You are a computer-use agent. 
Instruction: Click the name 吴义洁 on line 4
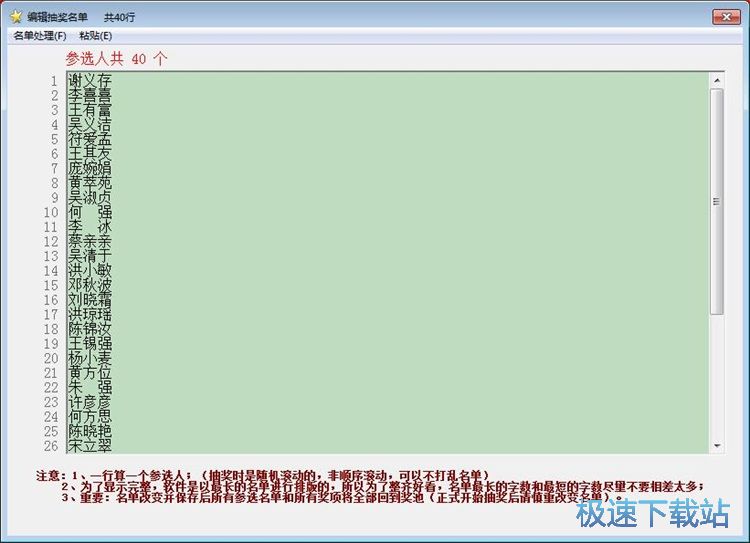coord(90,124)
